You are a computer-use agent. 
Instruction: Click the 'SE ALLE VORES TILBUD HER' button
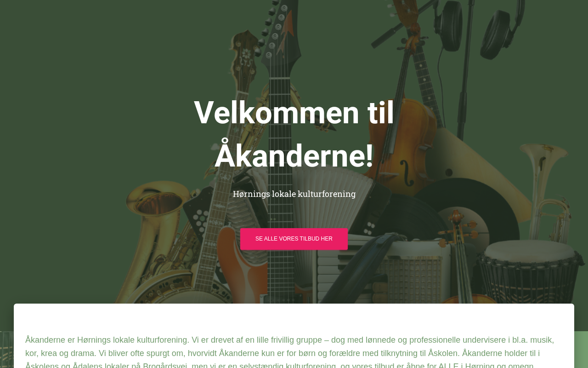pyautogui.click(x=294, y=239)
